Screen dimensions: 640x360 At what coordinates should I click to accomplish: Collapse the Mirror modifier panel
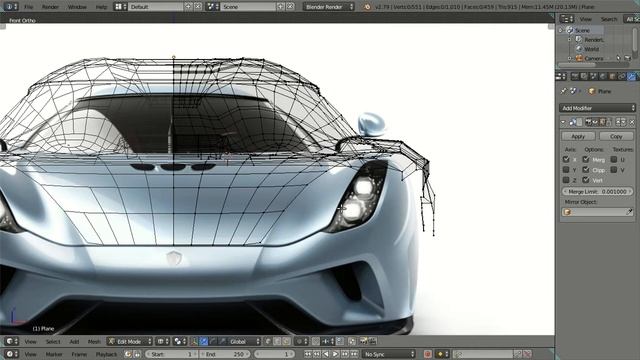563,122
